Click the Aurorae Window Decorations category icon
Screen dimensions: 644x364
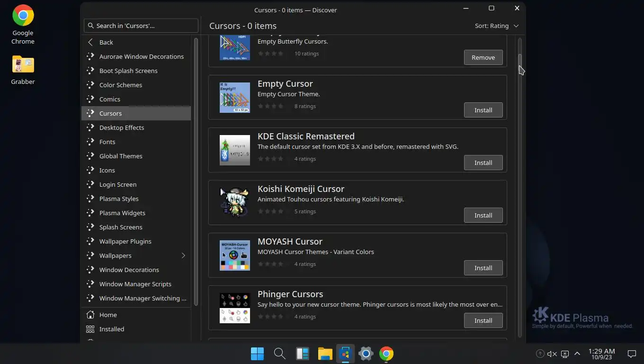pos(90,56)
